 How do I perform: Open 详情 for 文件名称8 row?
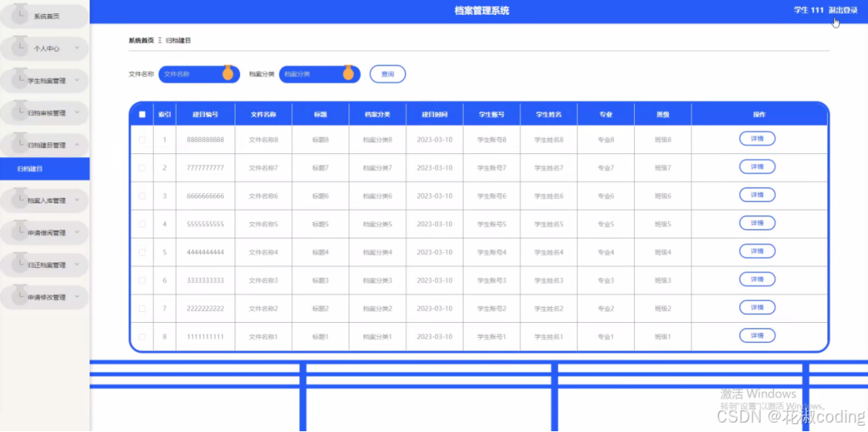click(x=757, y=139)
